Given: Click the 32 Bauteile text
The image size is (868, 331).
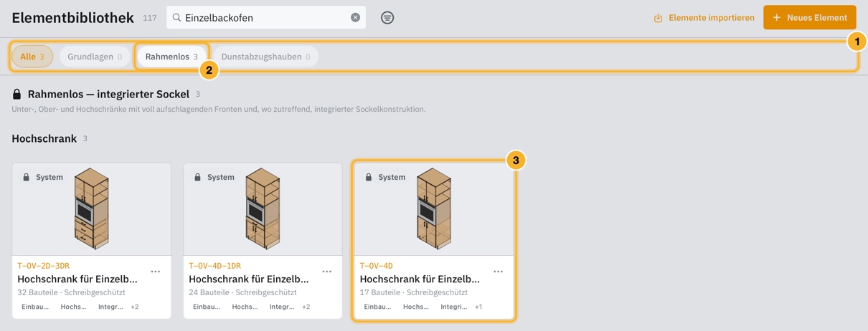Looking at the screenshot, I should click(x=38, y=292).
